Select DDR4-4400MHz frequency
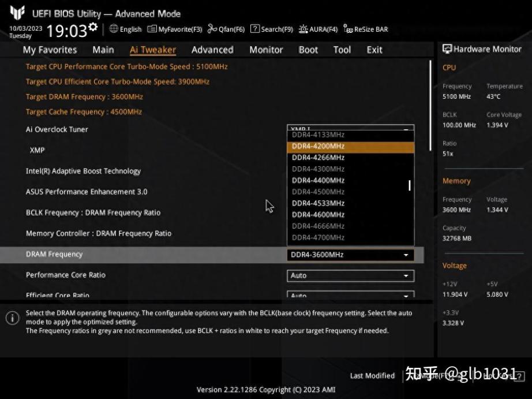Viewport: 532px width, 399px height. pos(350,181)
